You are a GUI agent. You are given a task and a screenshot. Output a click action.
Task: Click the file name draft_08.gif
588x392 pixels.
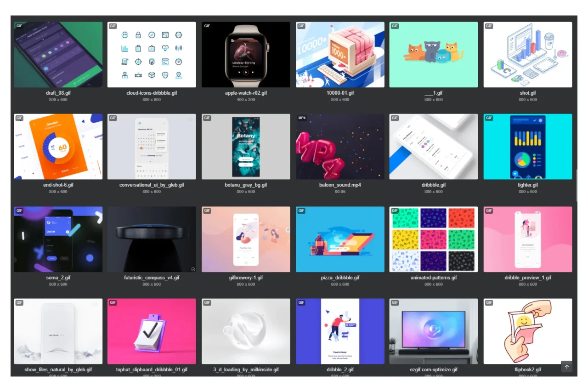pos(58,93)
